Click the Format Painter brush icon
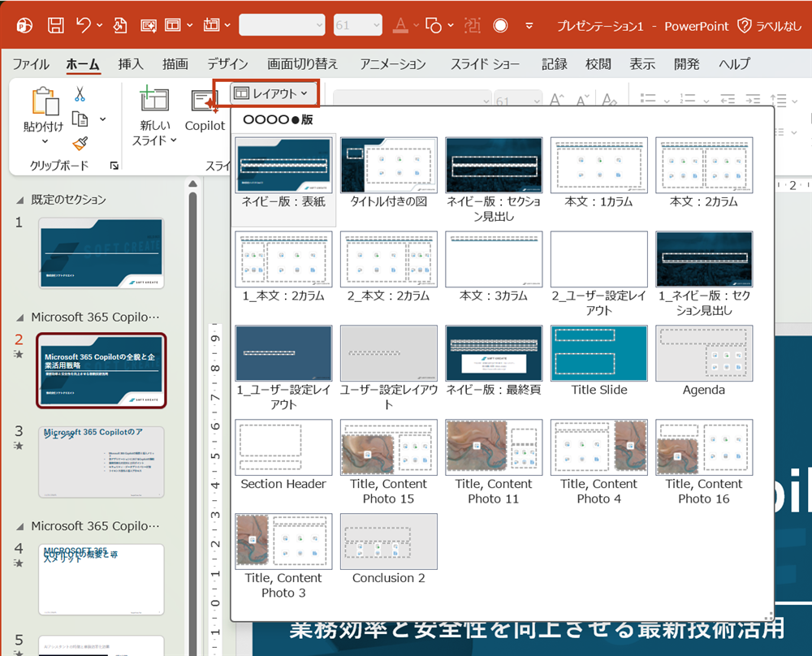 (80, 144)
